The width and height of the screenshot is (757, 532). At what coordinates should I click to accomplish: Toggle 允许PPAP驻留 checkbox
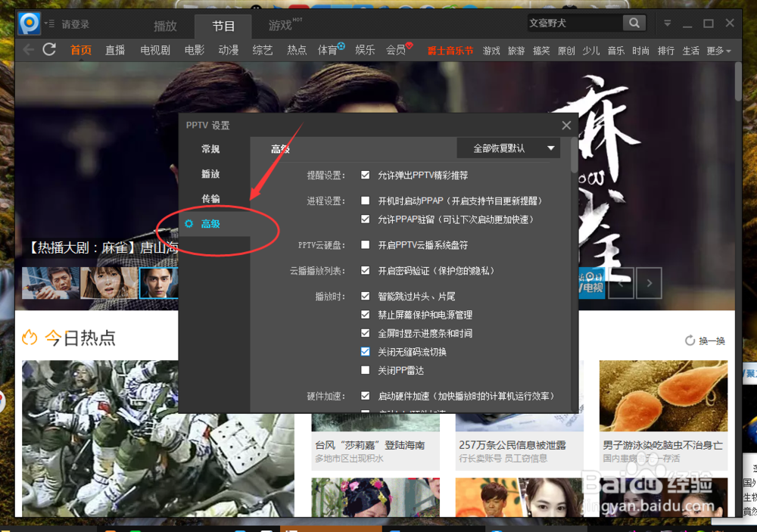pos(366,219)
